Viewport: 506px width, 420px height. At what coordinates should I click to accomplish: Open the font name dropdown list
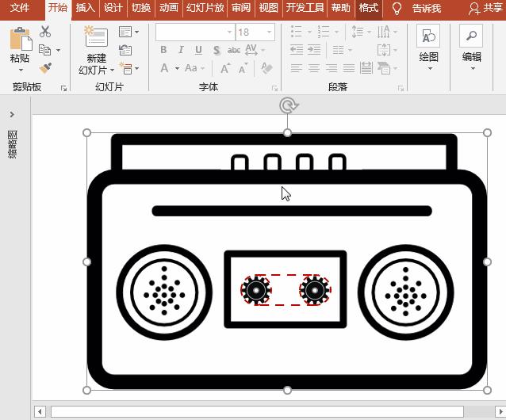click(x=229, y=32)
